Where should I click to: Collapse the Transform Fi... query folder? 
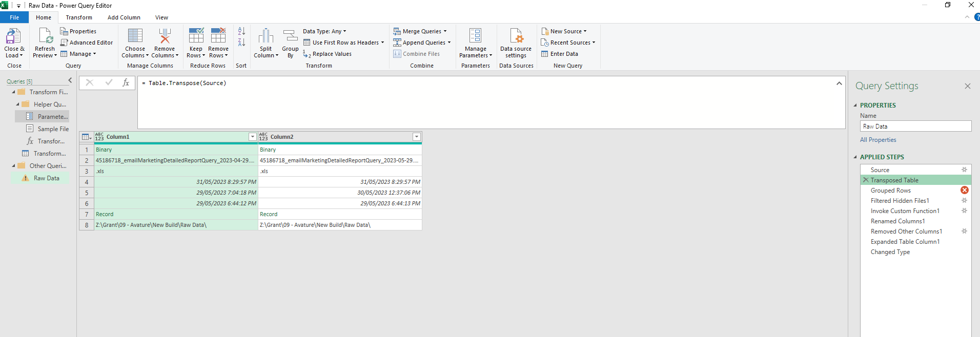click(13, 92)
